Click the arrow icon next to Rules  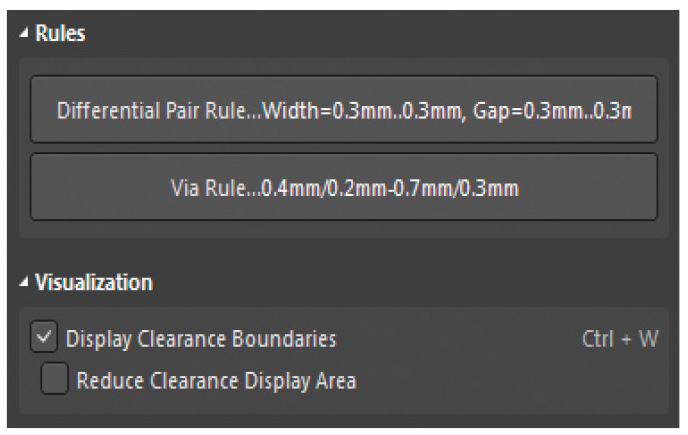click(x=24, y=34)
